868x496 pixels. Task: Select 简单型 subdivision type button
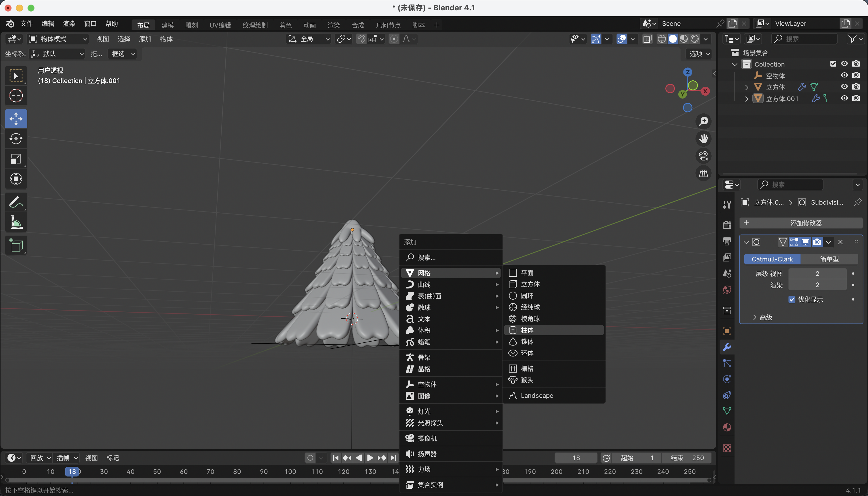[x=829, y=259]
